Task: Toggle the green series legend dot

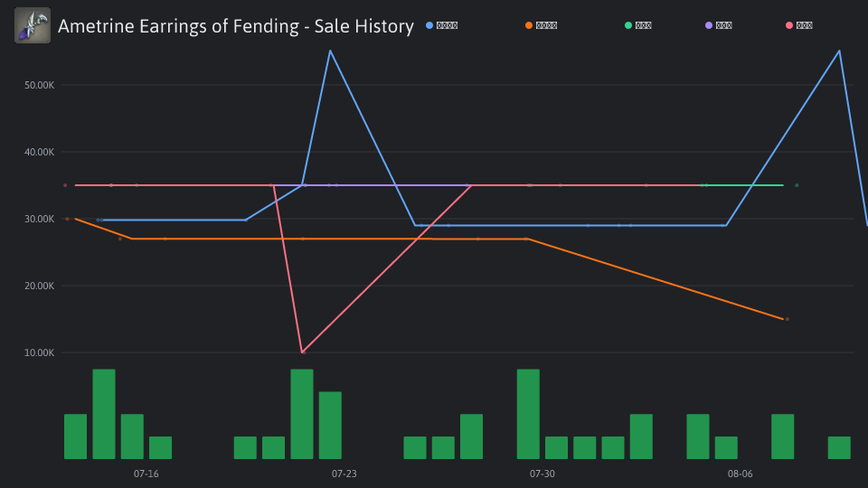Action: pos(628,25)
